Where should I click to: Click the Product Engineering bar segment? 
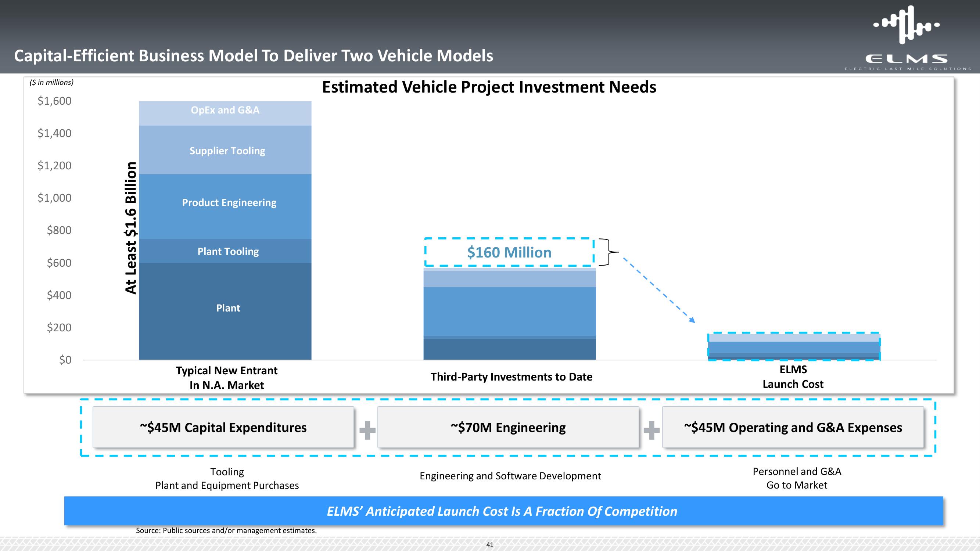[x=225, y=206]
